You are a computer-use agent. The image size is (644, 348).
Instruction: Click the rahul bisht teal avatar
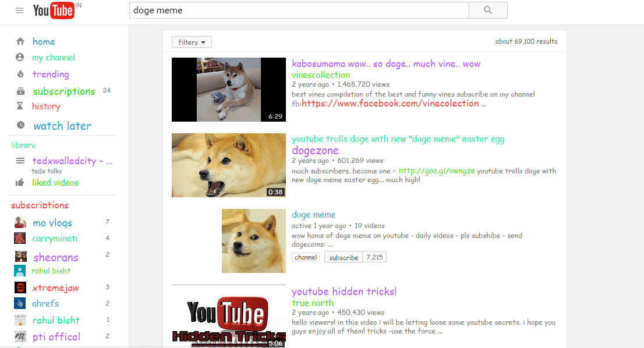tap(20, 271)
